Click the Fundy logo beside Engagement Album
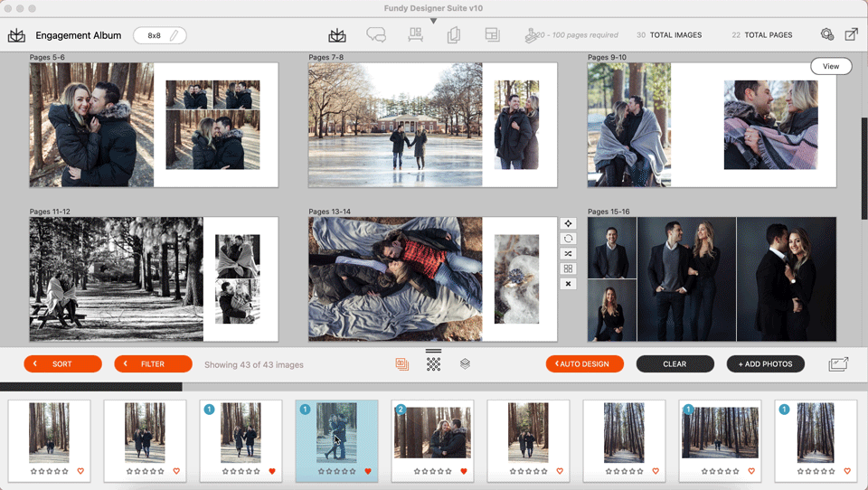 [x=16, y=35]
